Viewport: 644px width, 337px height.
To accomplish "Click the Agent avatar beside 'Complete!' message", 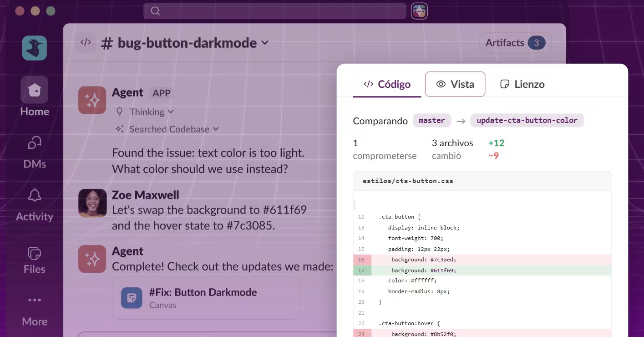I will tap(92, 259).
